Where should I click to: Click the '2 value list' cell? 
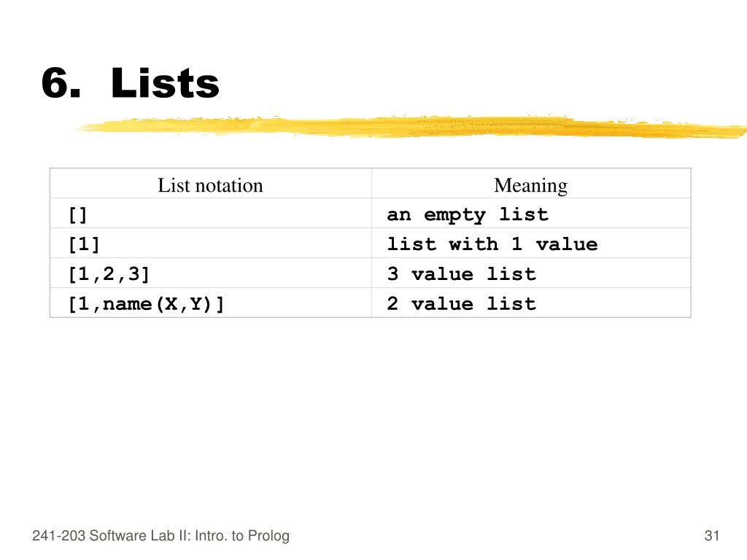tap(531, 303)
